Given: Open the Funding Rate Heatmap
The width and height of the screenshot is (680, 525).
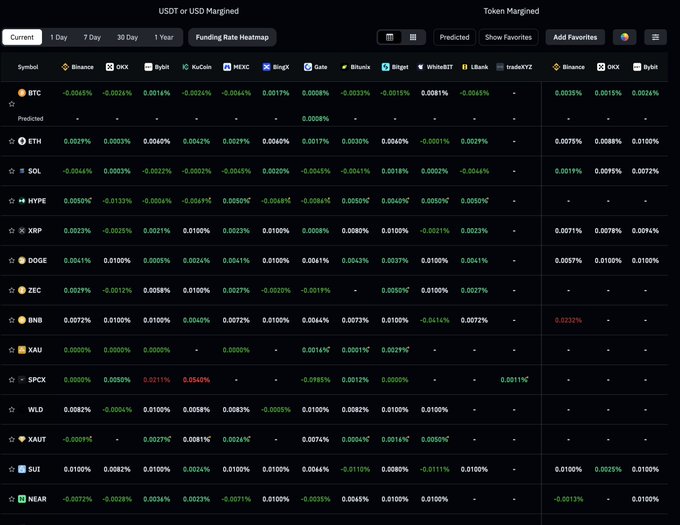Looking at the screenshot, I should tap(232, 37).
